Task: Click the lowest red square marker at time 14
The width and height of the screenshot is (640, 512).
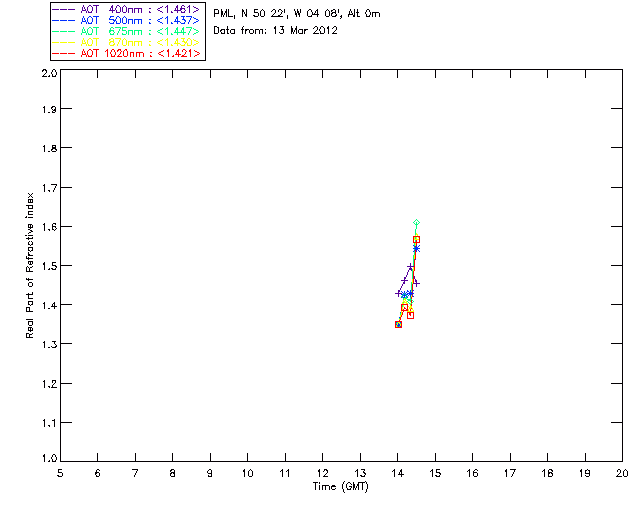Action: tap(398, 325)
